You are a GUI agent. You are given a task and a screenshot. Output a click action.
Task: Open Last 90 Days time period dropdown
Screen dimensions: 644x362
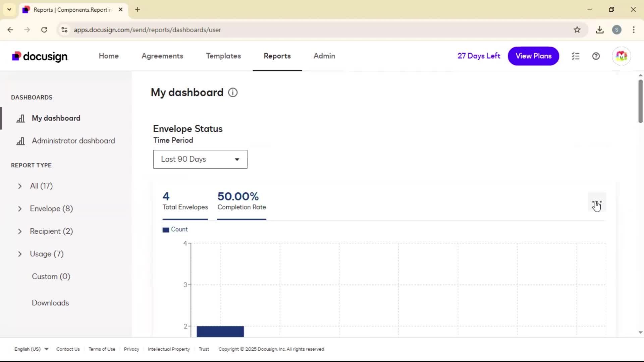point(200,159)
